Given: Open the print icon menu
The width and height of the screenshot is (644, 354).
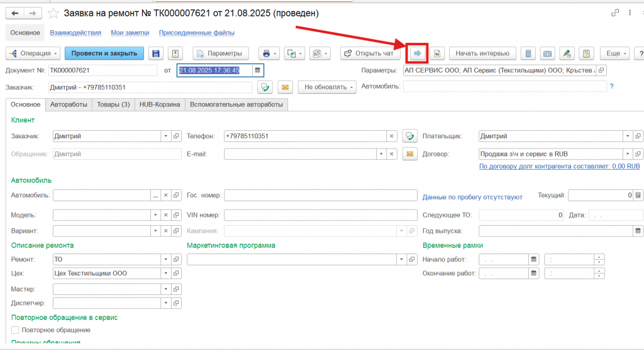Looking at the screenshot, I should coord(269,53).
